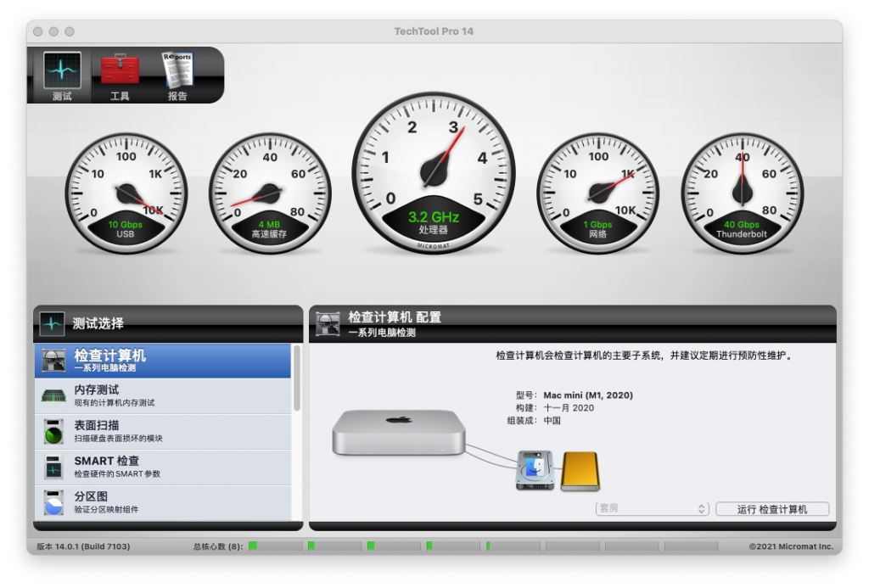Screen dimensions: 869x588
Task: Click the 组装成 中国 text
Action: click(534, 421)
